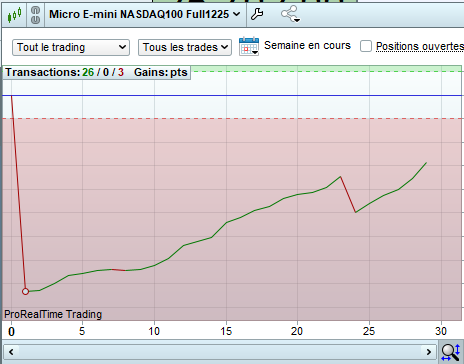Click the 'Semaine en cours' label
The image size is (464, 364).
coord(307,45)
